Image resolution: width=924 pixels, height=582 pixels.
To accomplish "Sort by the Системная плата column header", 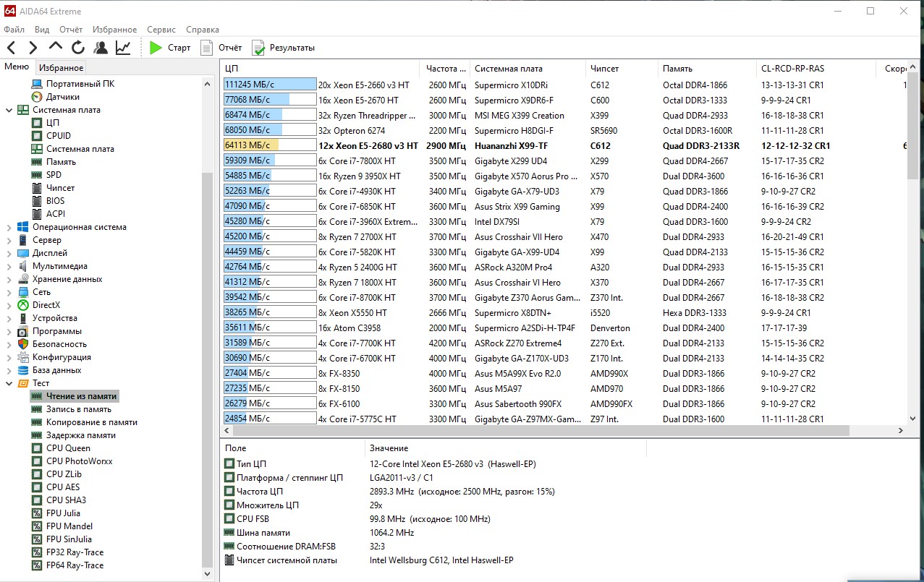I will click(x=527, y=69).
